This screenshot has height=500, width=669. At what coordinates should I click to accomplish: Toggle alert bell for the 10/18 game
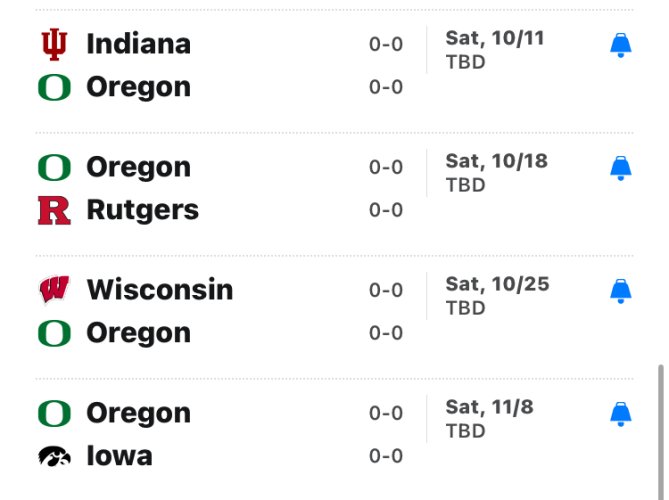coord(621,168)
